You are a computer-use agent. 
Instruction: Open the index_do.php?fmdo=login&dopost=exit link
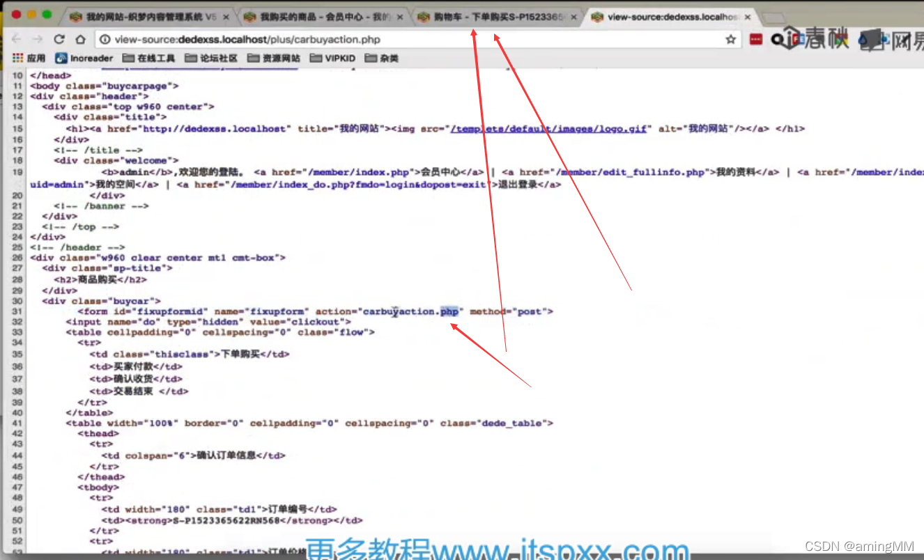pos(360,185)
